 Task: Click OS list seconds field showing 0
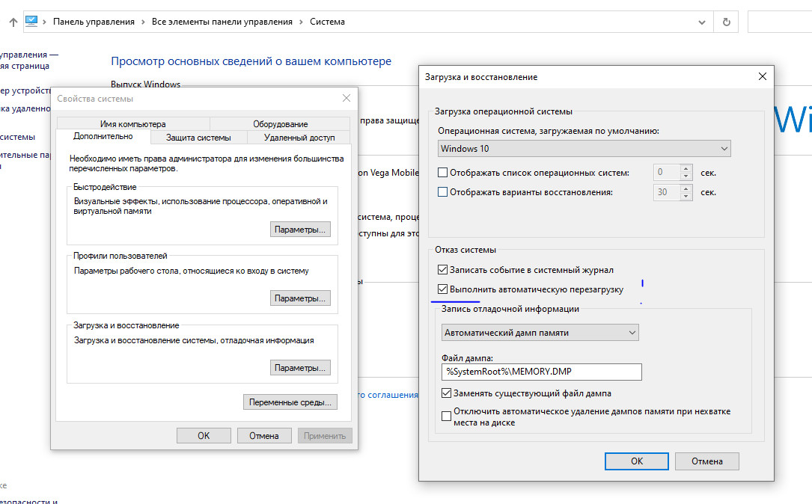667,172
